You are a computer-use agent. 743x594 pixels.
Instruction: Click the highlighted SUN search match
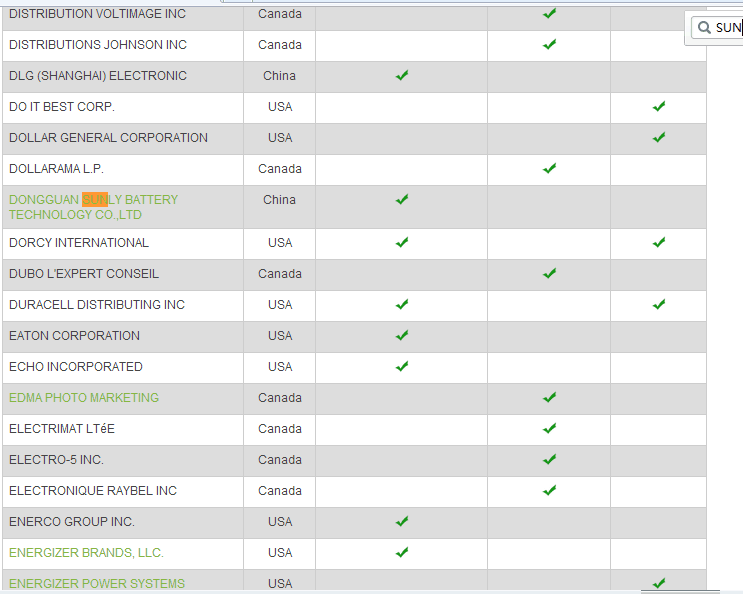pyautogui.click(x=95, y=200)
